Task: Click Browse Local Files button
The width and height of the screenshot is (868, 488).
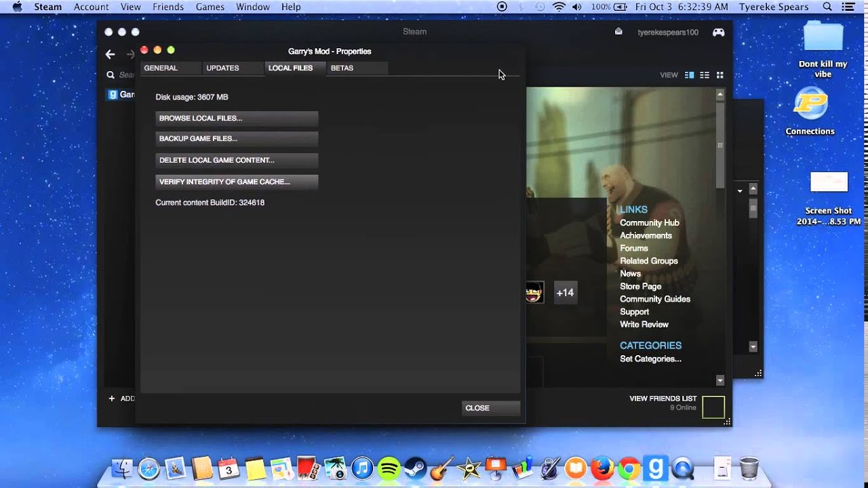Action: (x=237, y=118)
